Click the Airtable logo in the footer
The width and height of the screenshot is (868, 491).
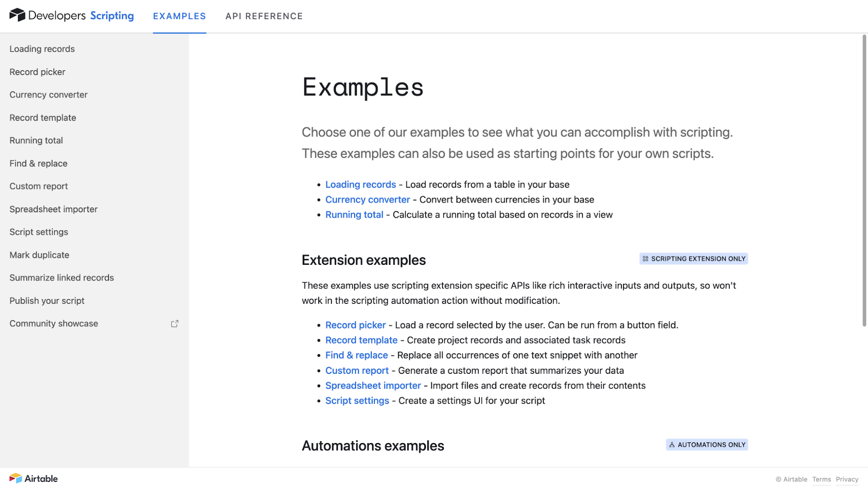tap(33, 478)
